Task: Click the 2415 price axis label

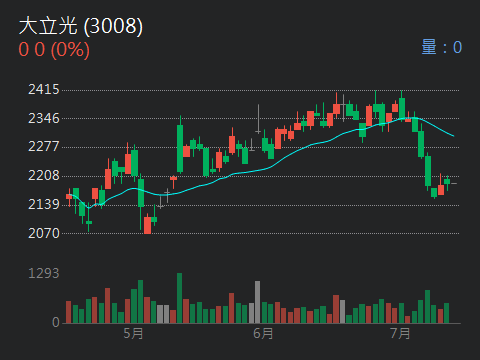Action: click(x=44, y=90)
